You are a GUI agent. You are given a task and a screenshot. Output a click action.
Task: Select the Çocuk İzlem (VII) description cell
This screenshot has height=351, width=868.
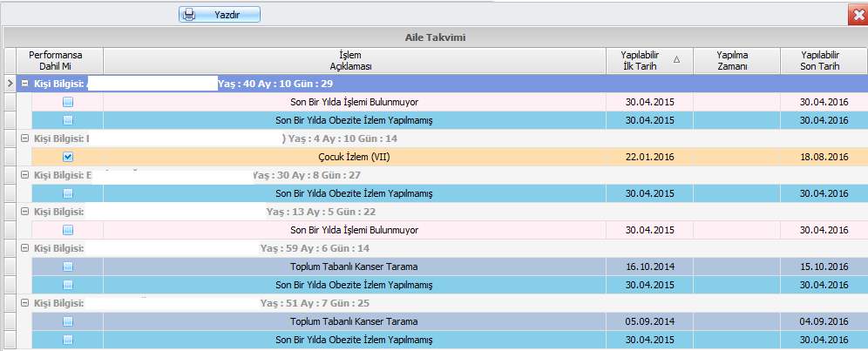pos(355,157)
